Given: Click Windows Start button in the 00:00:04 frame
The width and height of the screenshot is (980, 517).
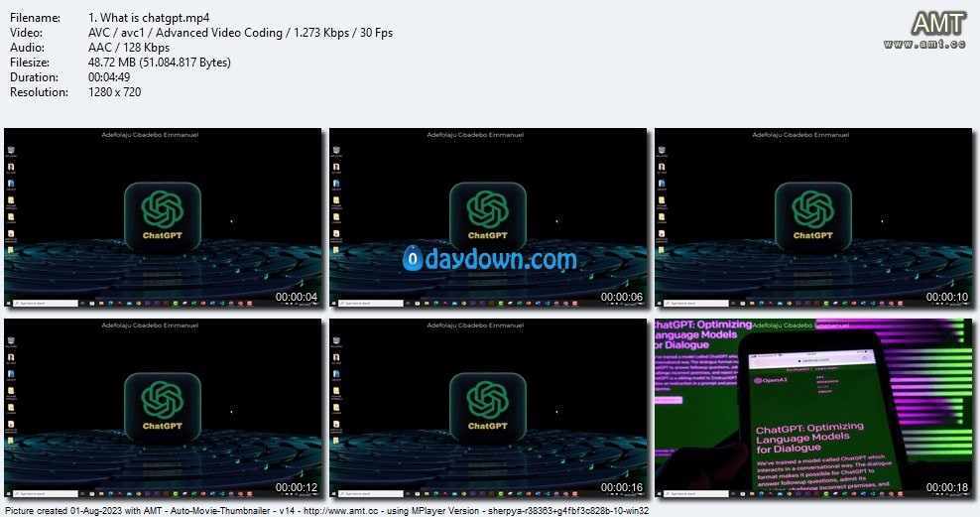Looking at the screenshot, I should coord(9,304).
